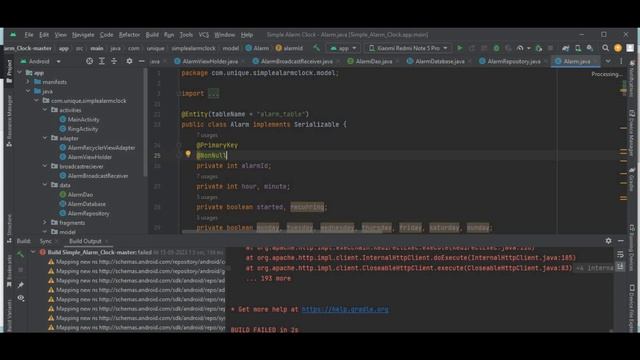The width and height of the screenshot is (640, 360).
Task: Open the gradle help link in build output
Action: pyautogui.click(x=345, y=309)
